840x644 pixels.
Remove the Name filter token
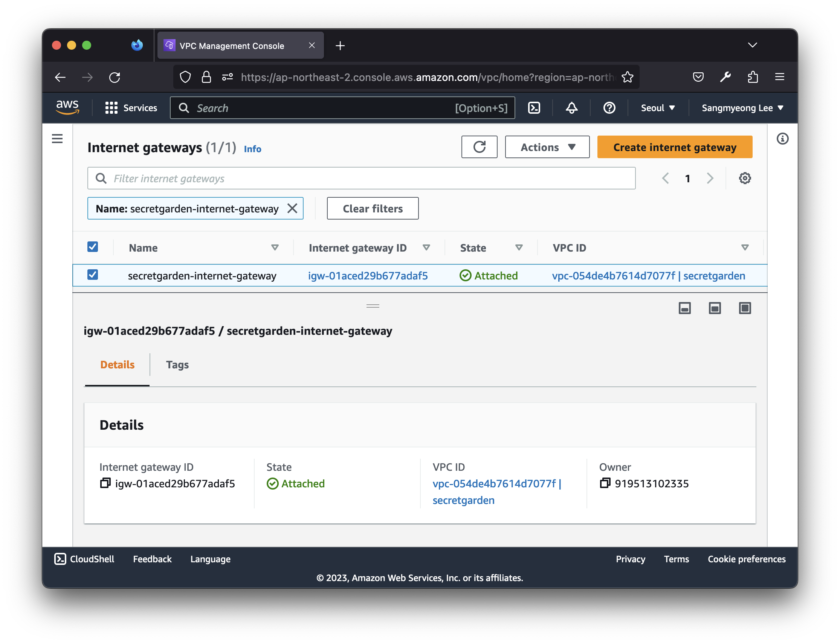coord(293,209)
